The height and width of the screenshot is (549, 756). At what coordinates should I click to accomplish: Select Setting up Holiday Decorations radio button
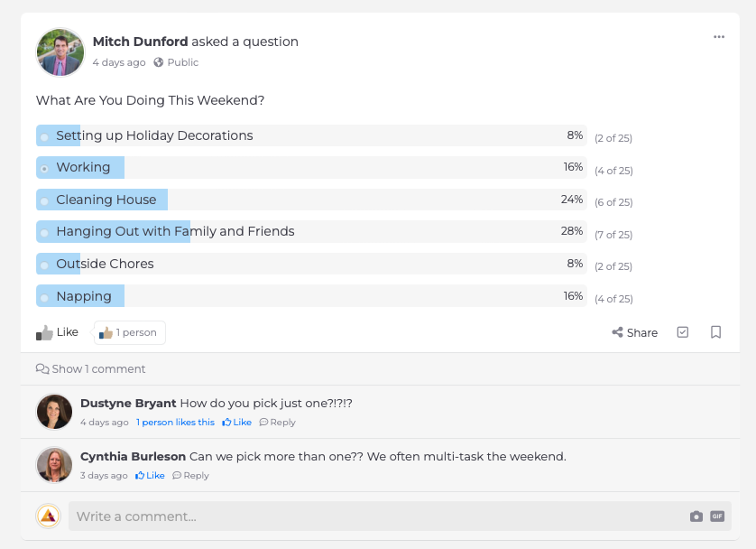pos(44,137)
